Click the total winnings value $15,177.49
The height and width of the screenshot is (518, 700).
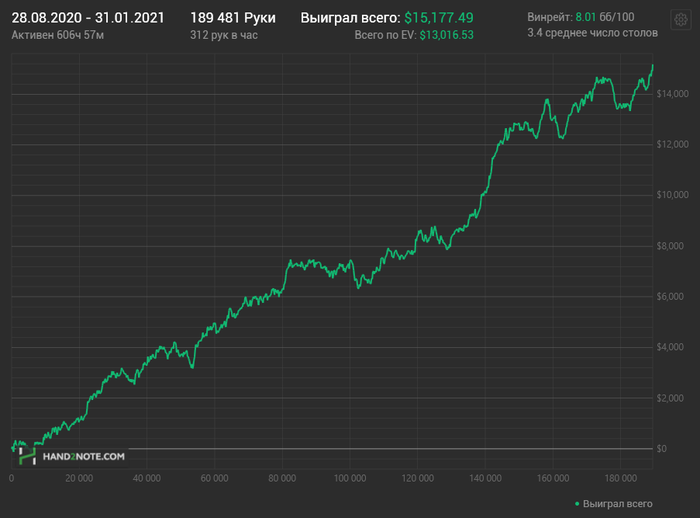coord(439,18)
